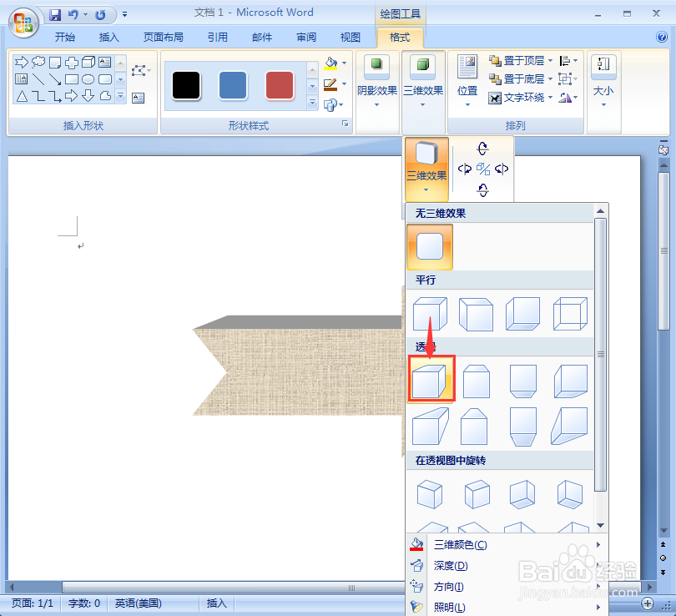Tilt the shape right

click(x=502, y=169)
